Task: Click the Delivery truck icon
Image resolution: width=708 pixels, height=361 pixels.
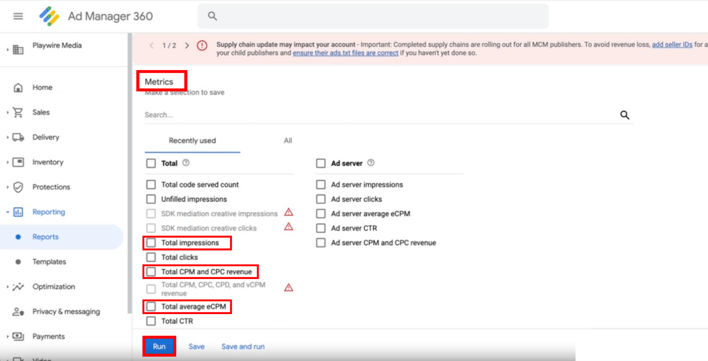Action: (18, 137)
